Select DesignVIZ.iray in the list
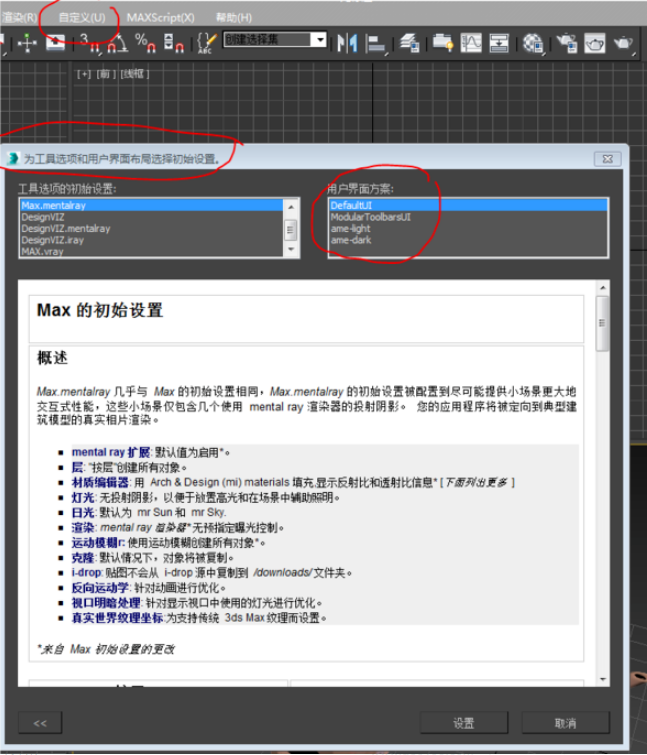The width and height of the screenshot is (647, 755). [x=152, y=240]
